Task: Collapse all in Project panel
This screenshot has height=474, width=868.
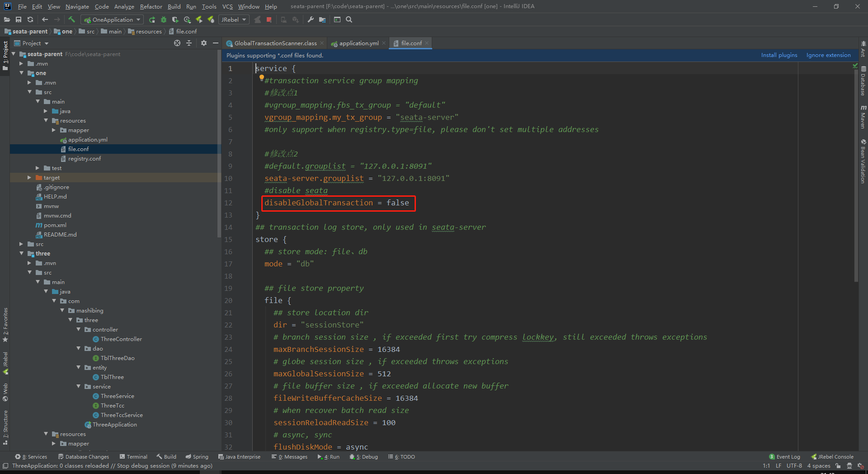Action: click(x=189, y=43)
